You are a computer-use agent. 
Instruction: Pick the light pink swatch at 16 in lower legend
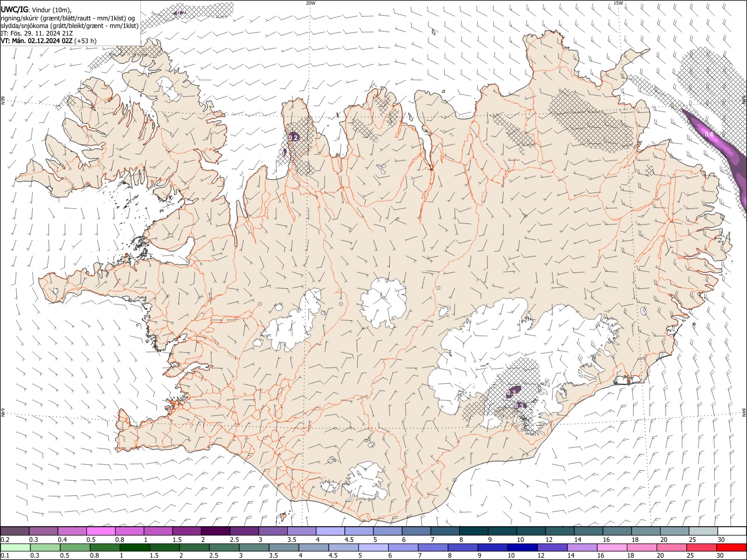point(611,547)
